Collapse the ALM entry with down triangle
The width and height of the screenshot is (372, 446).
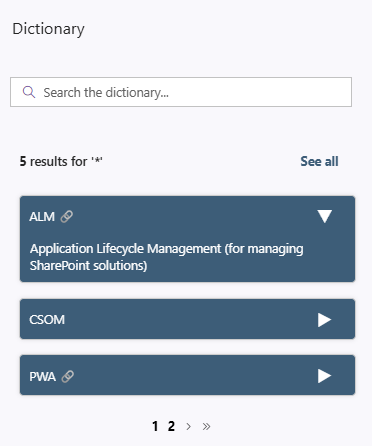click(x=324, y=216)
